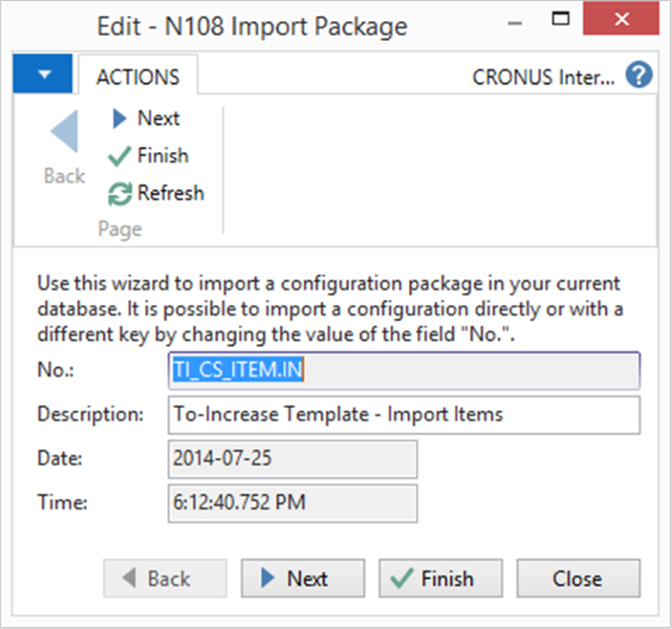Click the bottom Next button
This screenshot has width=672, height=629.
click(x=303, y=578)
